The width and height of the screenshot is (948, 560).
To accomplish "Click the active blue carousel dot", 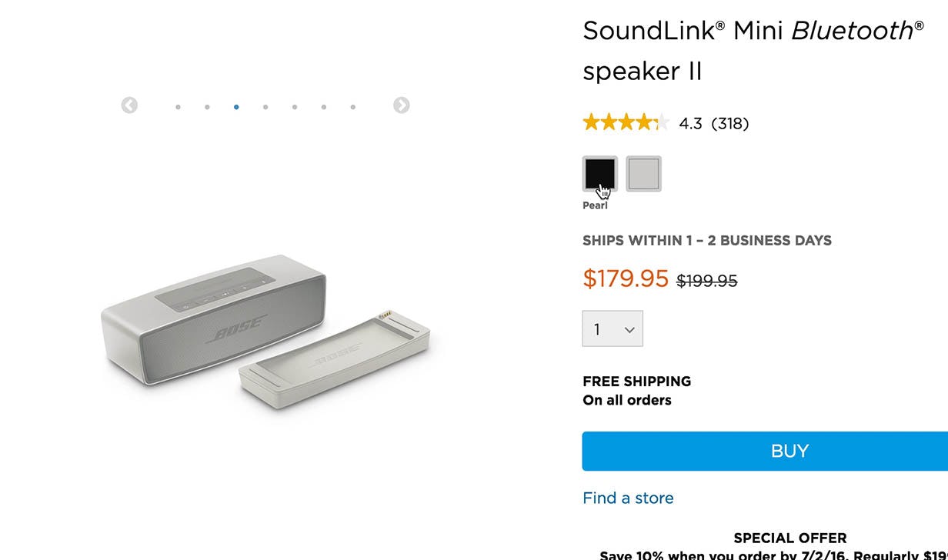I will (236, 107).
